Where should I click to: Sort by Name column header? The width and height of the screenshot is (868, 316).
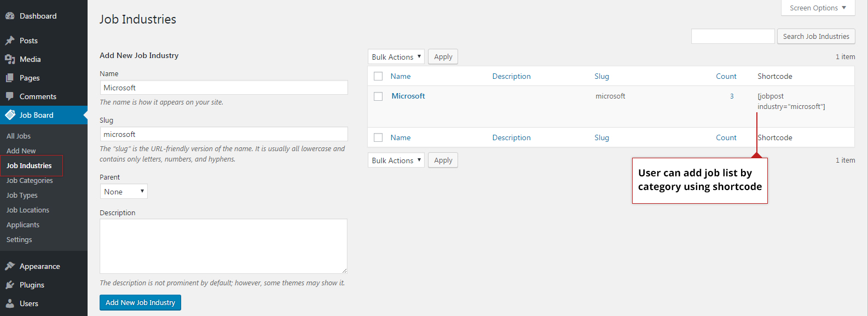pos(401,76)
